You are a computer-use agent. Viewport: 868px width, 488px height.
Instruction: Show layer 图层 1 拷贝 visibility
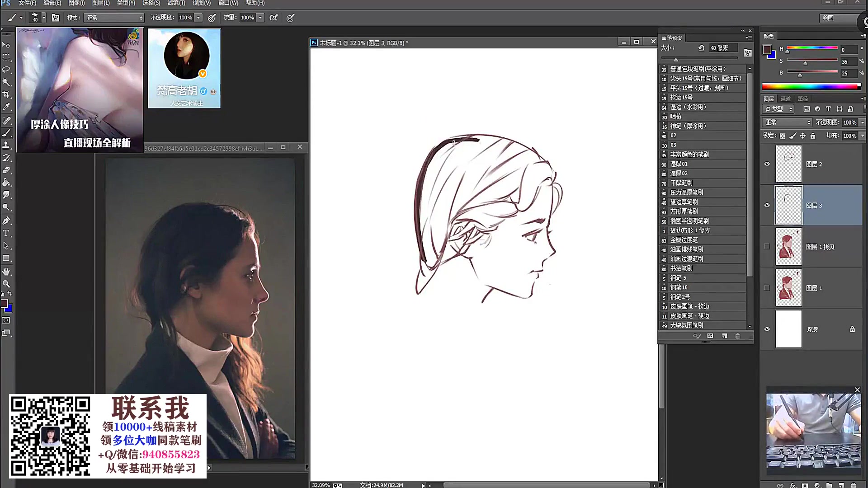coord(767,247)
